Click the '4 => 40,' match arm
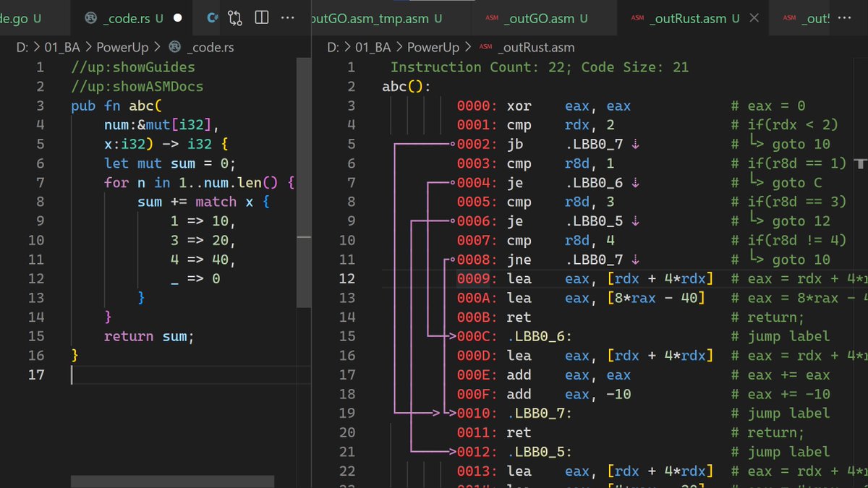Screen dimensions: 868x488 click(x=203, y=260)
